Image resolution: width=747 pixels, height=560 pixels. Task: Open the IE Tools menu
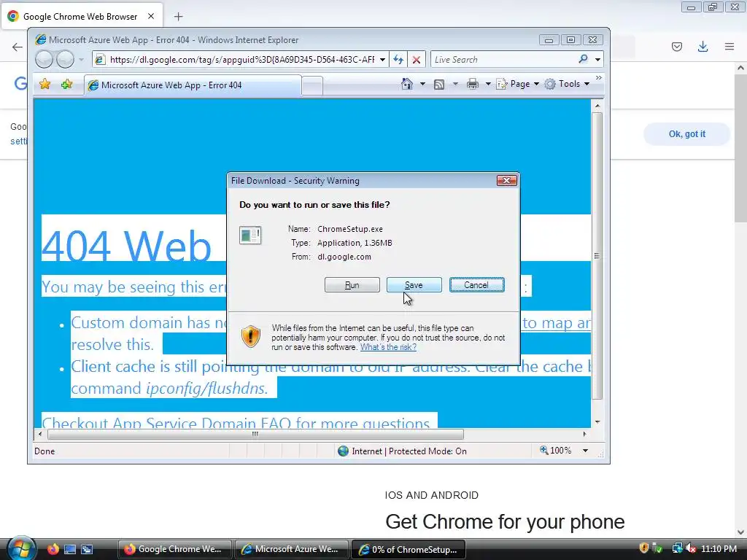click(x=567, y=84)
